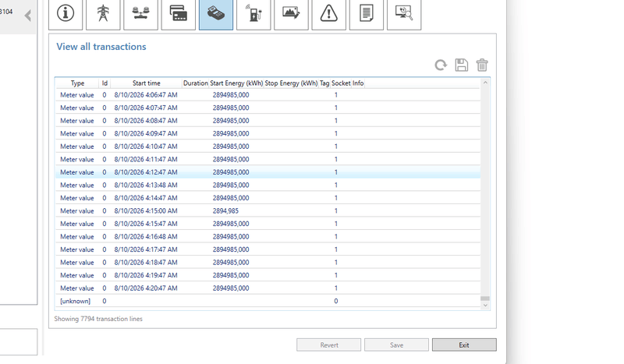Open the warnings triangle tab
The height and width of the screenshot is (364, 624).
328,14
